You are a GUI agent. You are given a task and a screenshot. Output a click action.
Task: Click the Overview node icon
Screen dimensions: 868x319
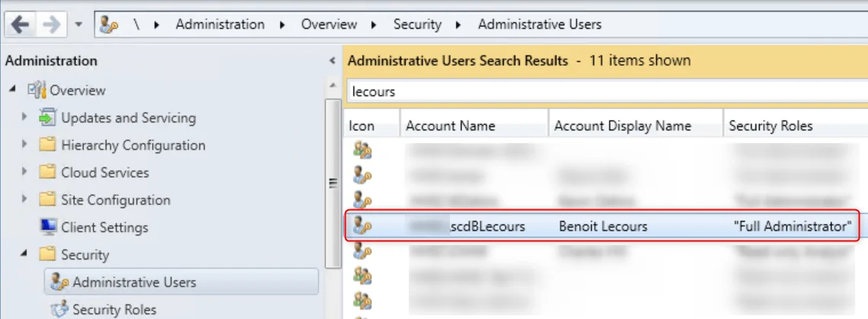coord(37,90)
